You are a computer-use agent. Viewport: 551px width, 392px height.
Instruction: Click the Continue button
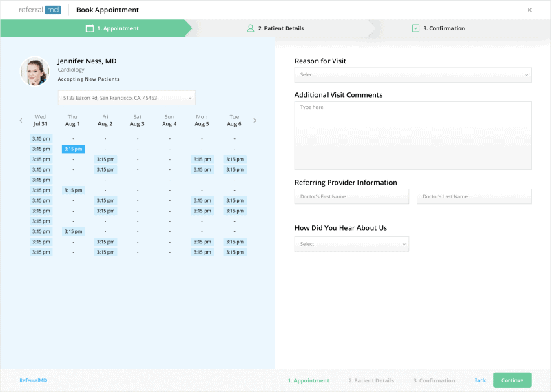click(512, 380)
